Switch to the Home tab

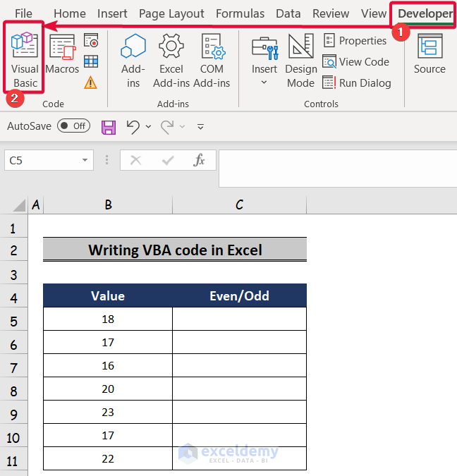[70, 13]
